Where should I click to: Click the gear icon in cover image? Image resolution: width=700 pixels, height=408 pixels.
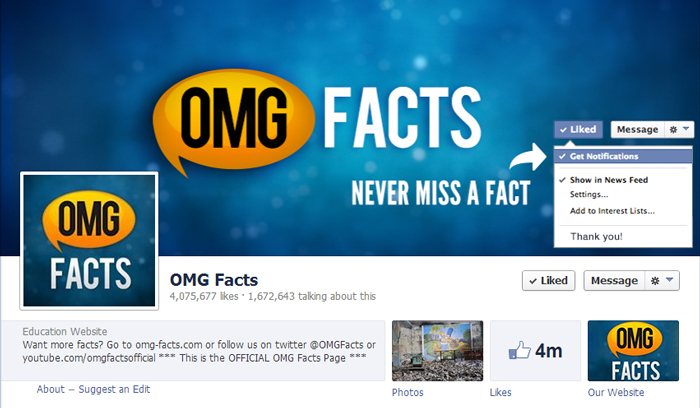[x=673, y=129]
